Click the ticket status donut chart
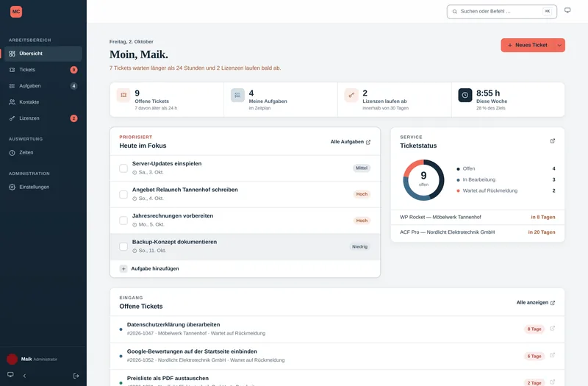This screenshot has width=588, height=386. click(x=423, y=180)
